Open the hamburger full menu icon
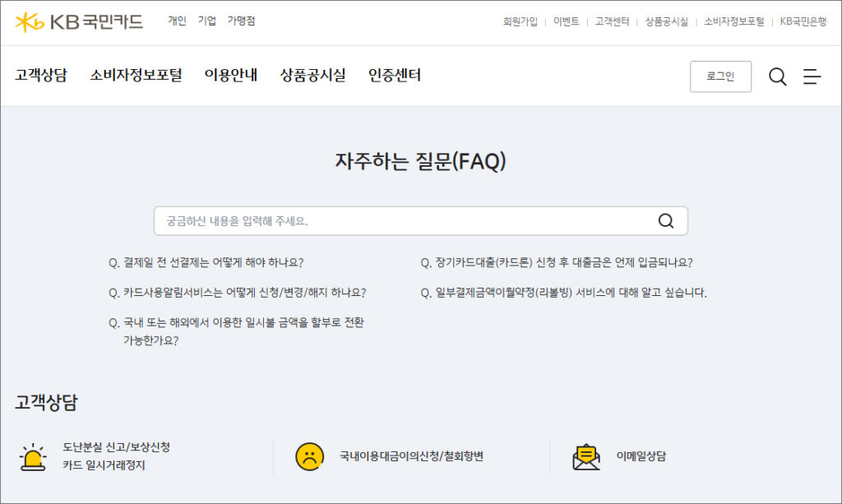Screen dimensions: 842x504 (812, 76)
